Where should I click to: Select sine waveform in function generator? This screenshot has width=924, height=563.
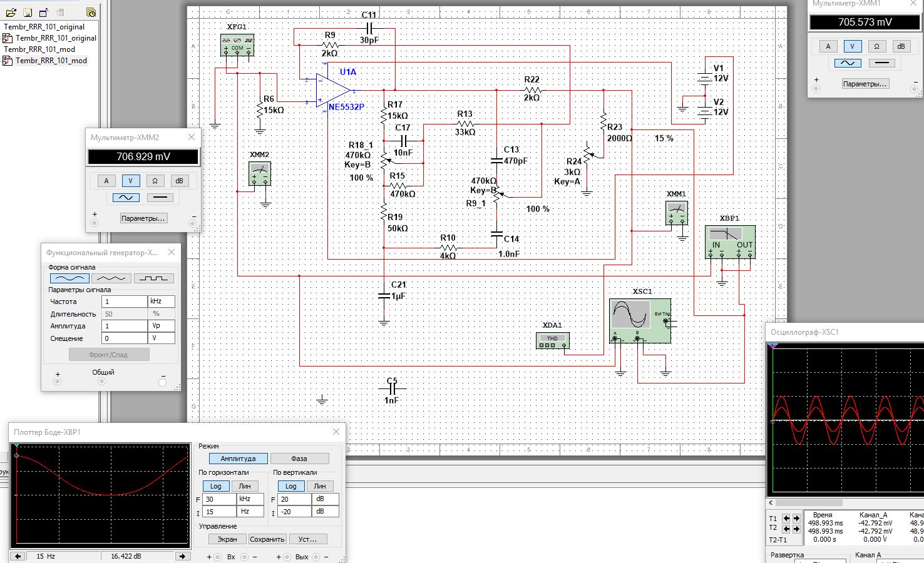[69, 278]
